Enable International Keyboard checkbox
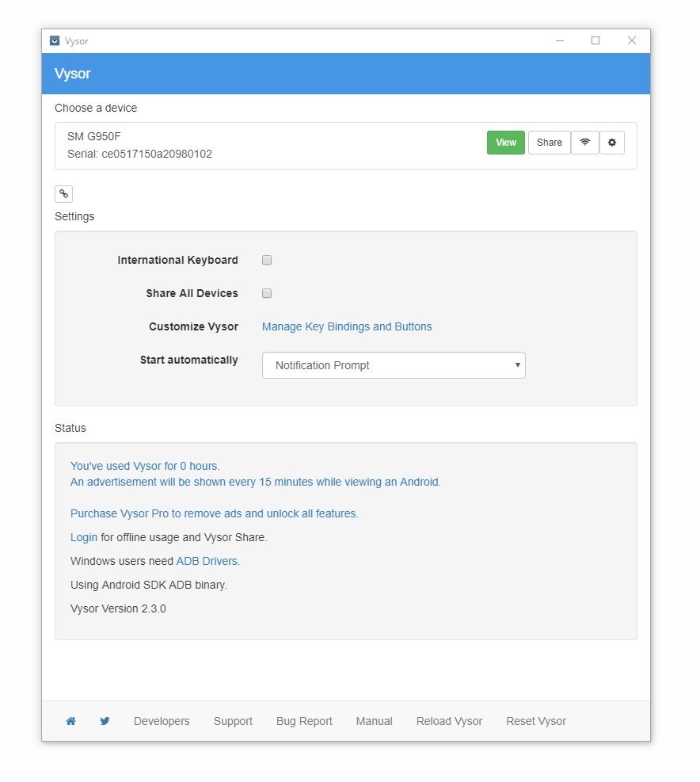The image size is (700, 782). [x=267, y=260]
